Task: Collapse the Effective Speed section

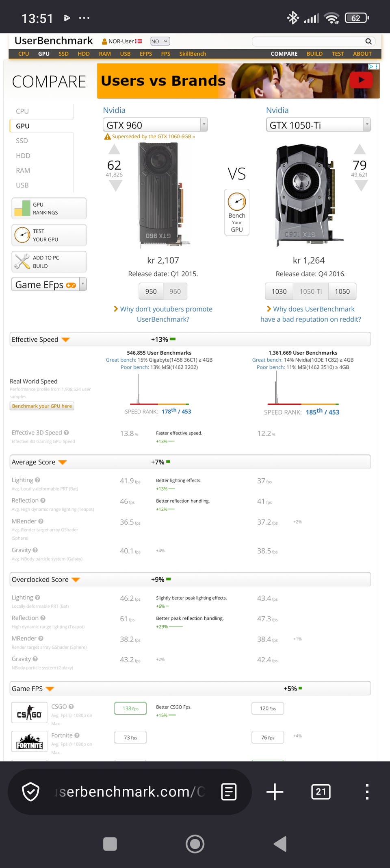Action: [65, 340]
